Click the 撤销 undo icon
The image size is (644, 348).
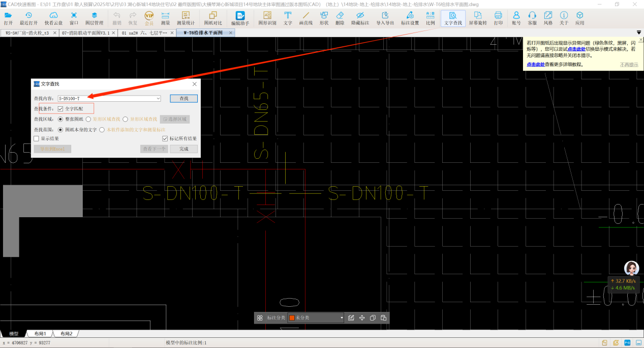click(117, 18)
